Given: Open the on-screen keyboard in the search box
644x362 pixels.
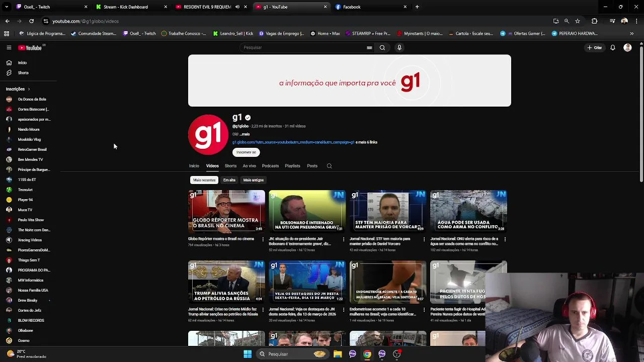Looking at the screenshot, I should (x=369, y=48).
